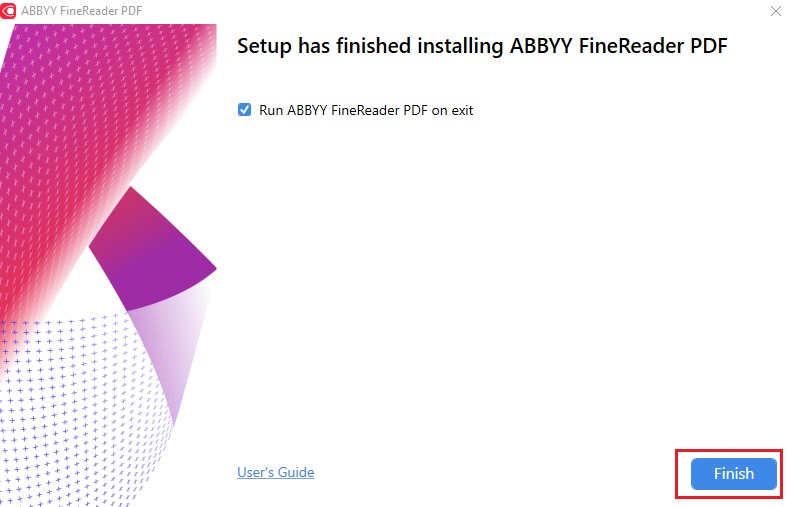Click the white checkmark inside the blue checkbox

tap(244, 110)
